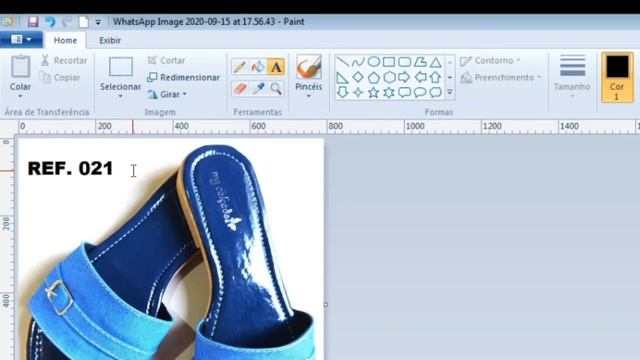Click the Copiar copy button
This screenshot has width=640, height=360.
click(60, 78)
